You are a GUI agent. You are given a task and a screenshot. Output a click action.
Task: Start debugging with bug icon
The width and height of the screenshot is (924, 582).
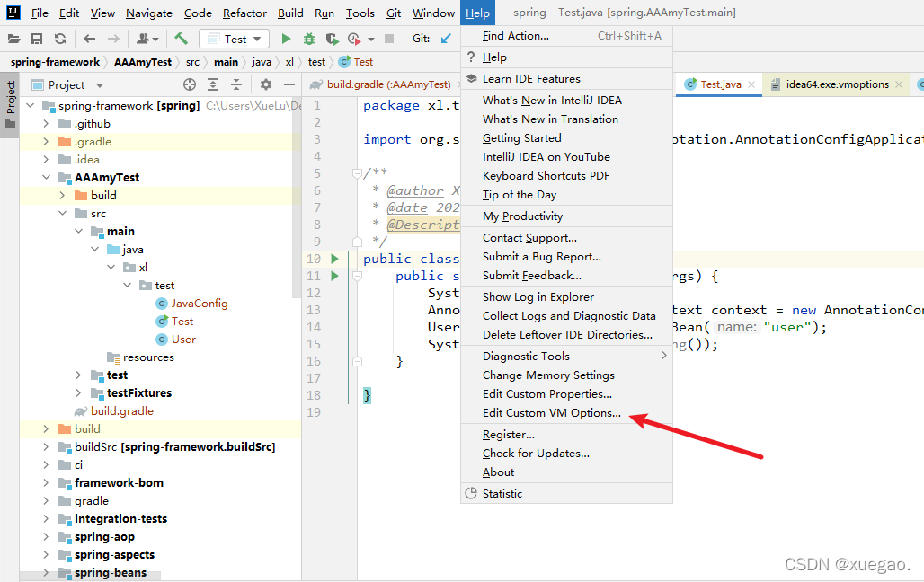[x=309, y=39]
